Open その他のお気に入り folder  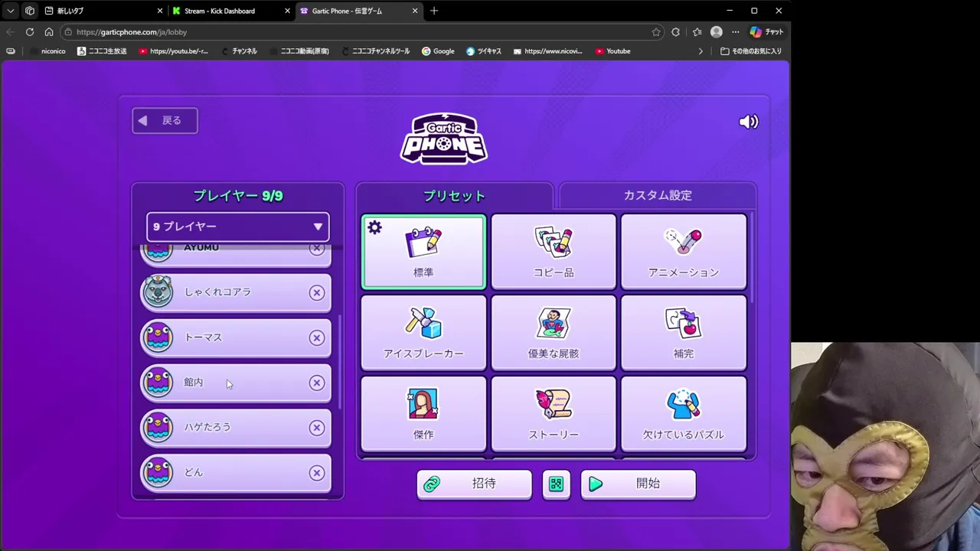pyautogui.click(x=751, y=51)
